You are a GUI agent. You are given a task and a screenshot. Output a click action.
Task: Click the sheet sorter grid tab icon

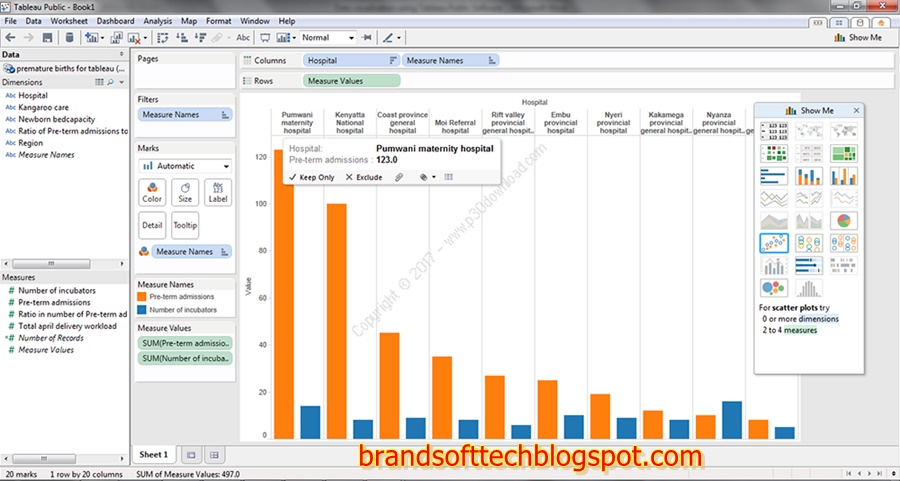839,22
